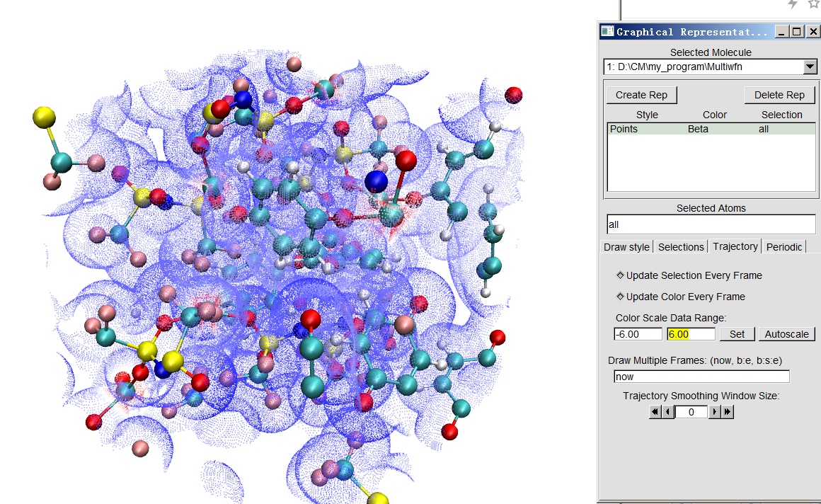
Task: Switch to the Periodic tab
Action: (783, 247)
